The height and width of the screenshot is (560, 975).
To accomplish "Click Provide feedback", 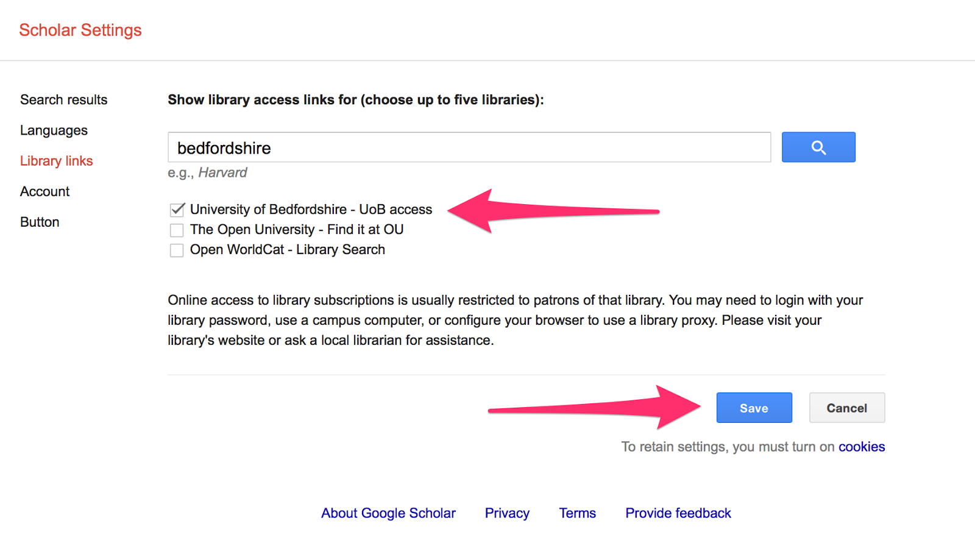I will tap(678, 512).
